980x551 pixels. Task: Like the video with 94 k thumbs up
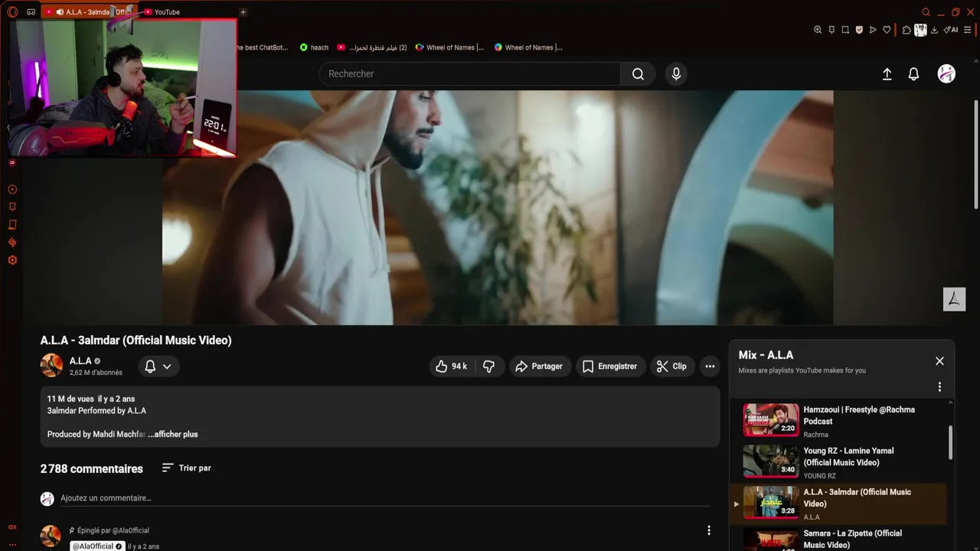coord(451,367)
